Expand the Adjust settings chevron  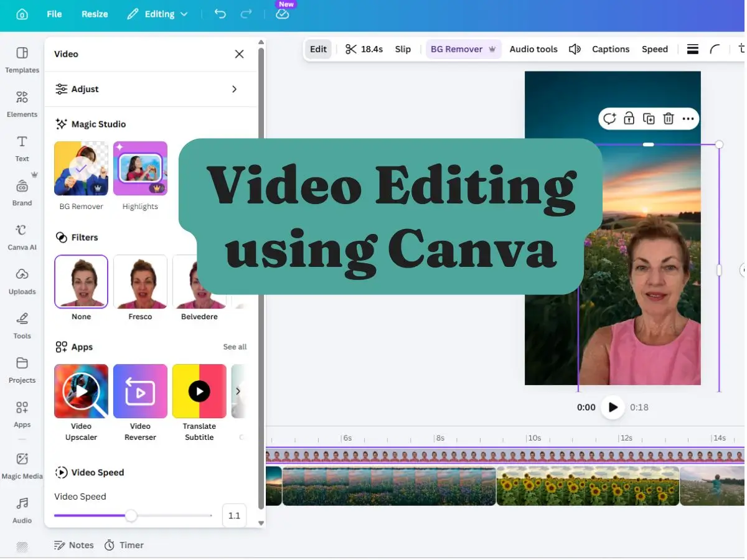pos(234,89)
